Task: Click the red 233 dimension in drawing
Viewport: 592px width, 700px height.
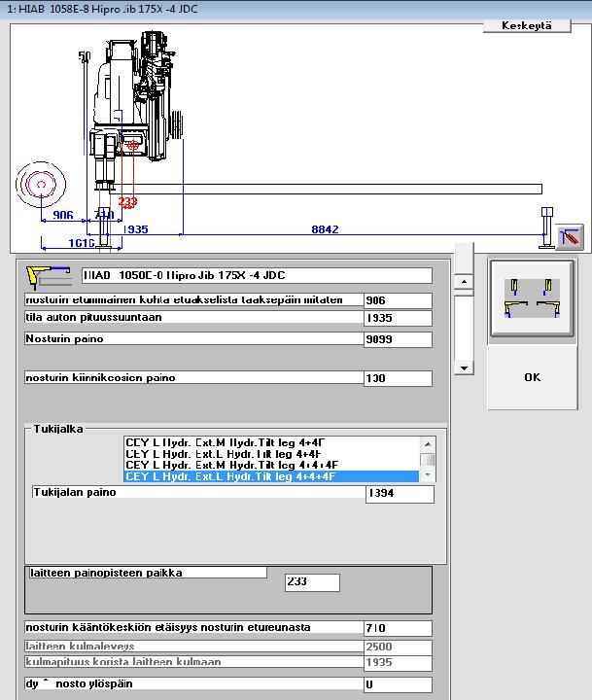Action: [x=127, y=202]
